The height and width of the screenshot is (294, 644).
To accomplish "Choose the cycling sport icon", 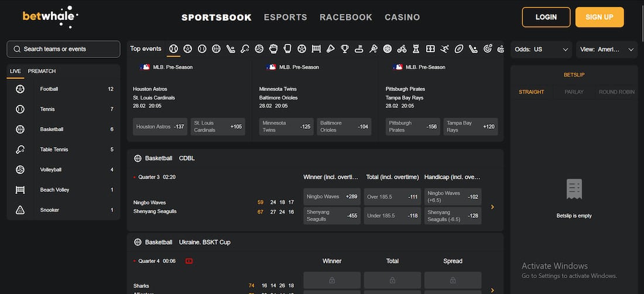I will click(402, 49).
